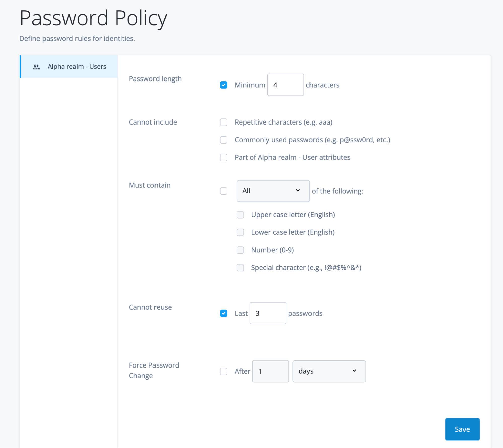Select the Must contain All option dropdown
The height and width of the screenshot is (448, 503).
click(273, 191)
